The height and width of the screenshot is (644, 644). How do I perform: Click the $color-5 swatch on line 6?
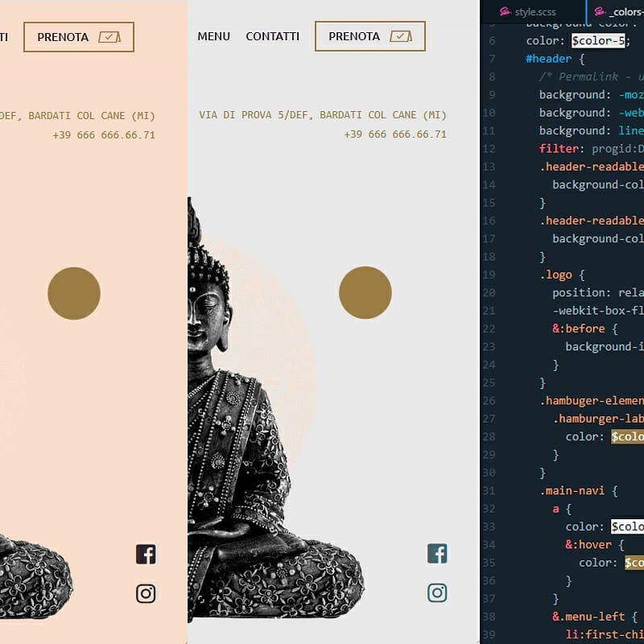point(598,41)
